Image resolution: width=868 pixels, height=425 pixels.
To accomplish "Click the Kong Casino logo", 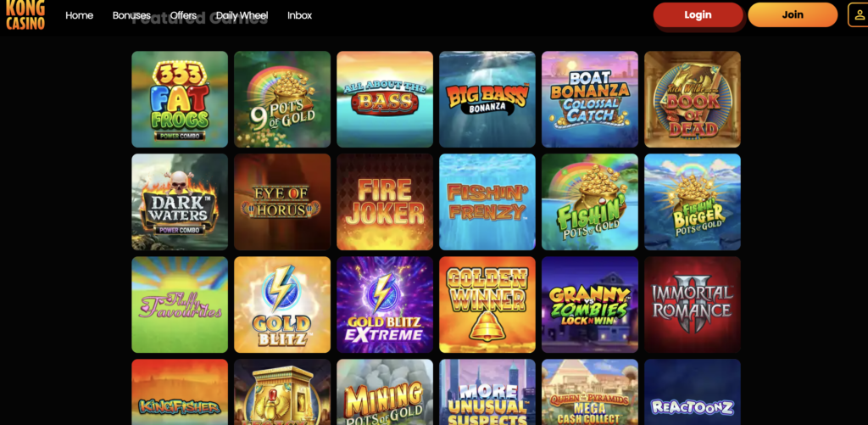I will coord(25,15).
